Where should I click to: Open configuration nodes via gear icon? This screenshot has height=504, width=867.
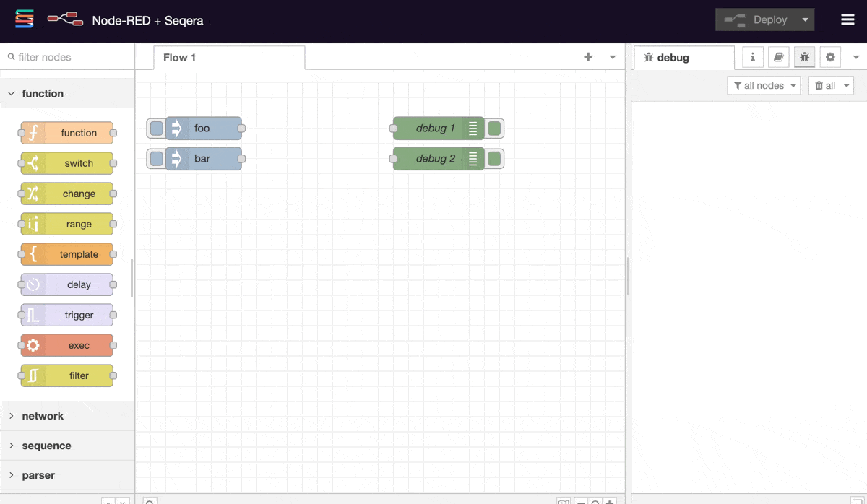[x=829, y=57]
